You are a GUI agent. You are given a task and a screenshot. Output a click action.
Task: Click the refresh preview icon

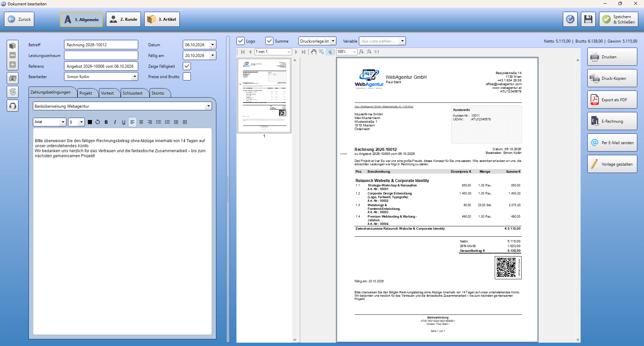(570, 19)
